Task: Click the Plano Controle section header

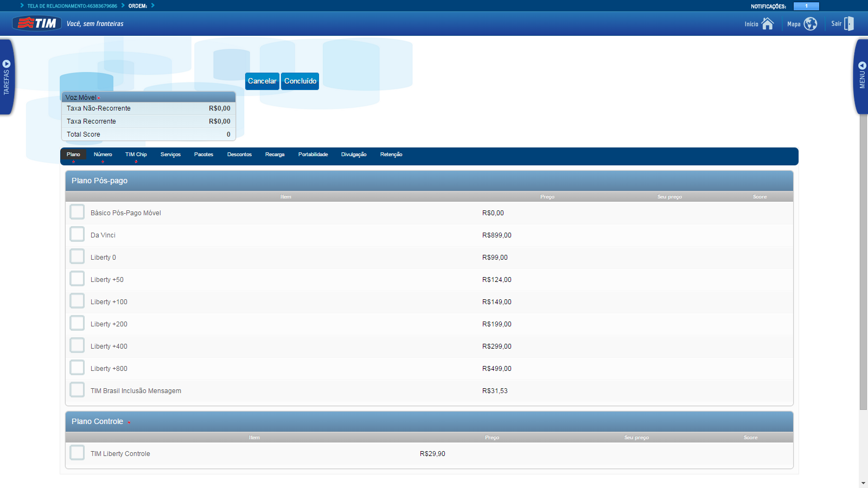Action: point(429,421)
